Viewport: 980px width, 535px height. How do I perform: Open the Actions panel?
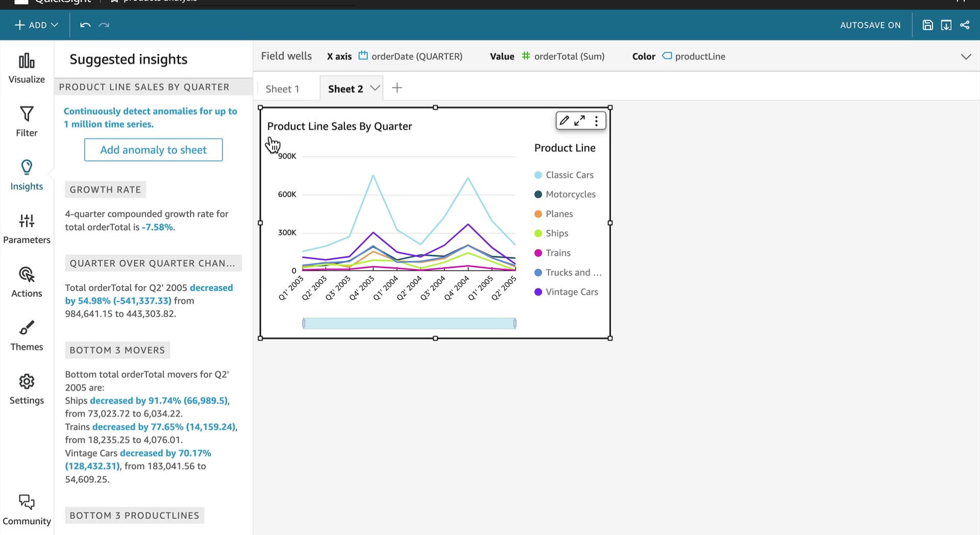click(27, 282)
